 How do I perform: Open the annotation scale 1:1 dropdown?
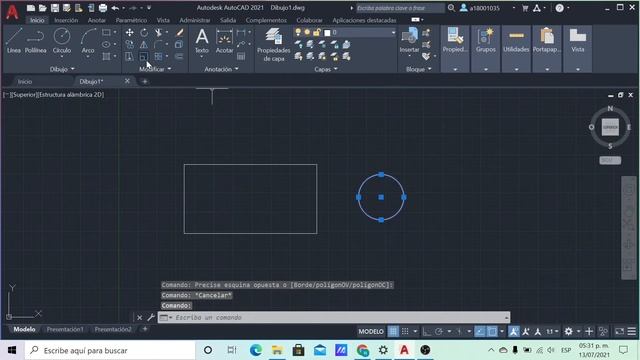coord(552,331)
